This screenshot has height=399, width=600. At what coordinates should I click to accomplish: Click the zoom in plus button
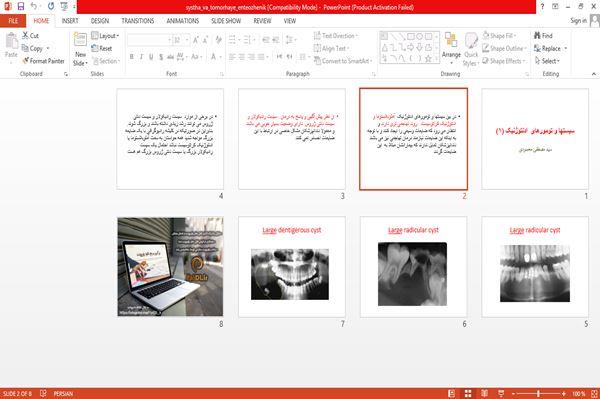564,393
